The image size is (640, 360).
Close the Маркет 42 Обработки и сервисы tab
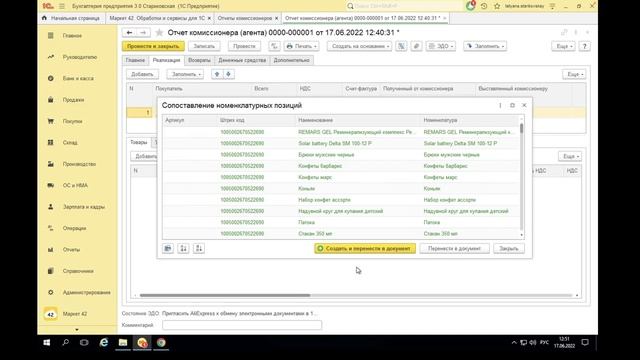(209, 18)
